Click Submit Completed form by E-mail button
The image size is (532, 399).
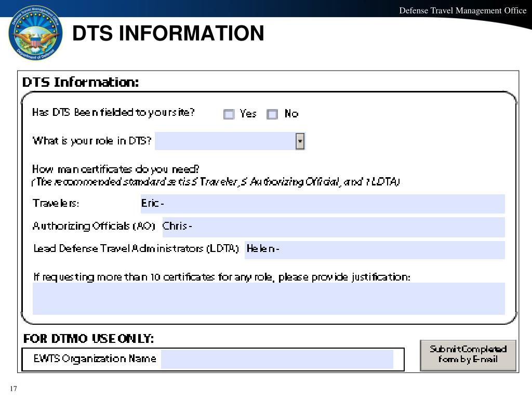click(x=468, y=355)
